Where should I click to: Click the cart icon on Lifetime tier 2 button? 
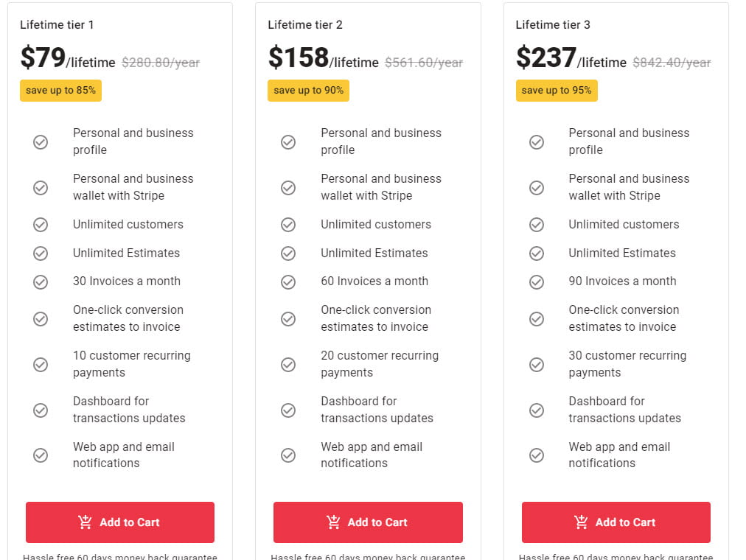[332, 522]
